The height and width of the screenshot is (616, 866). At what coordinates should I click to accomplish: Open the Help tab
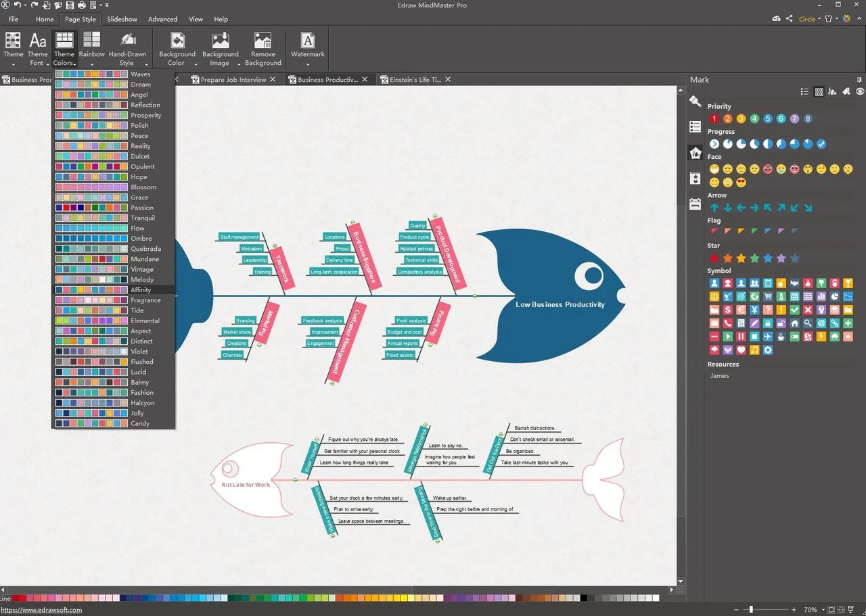[221, 19]
